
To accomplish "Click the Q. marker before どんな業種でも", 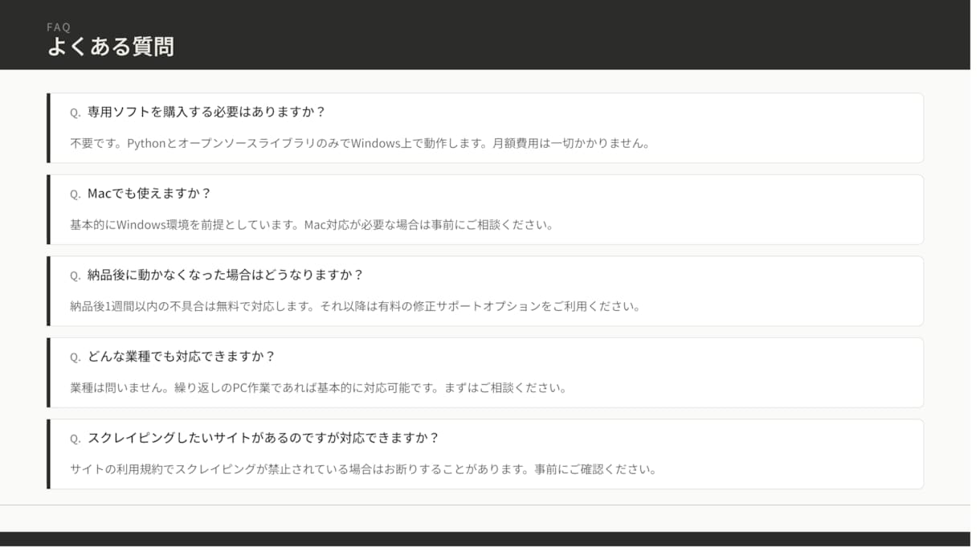I will [76, 359].
